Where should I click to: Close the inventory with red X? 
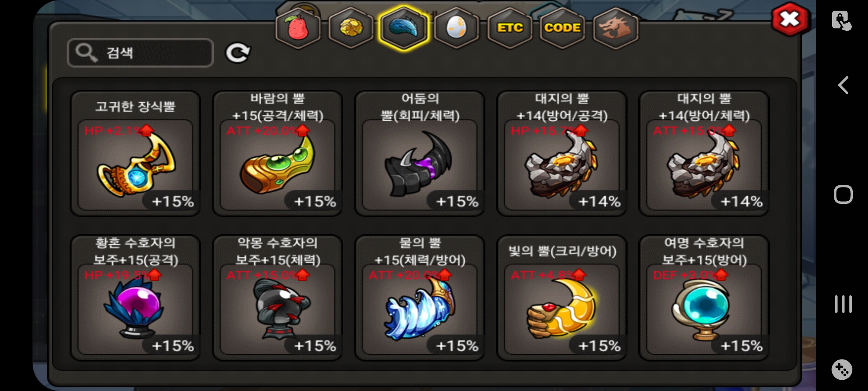pos(790,19)
